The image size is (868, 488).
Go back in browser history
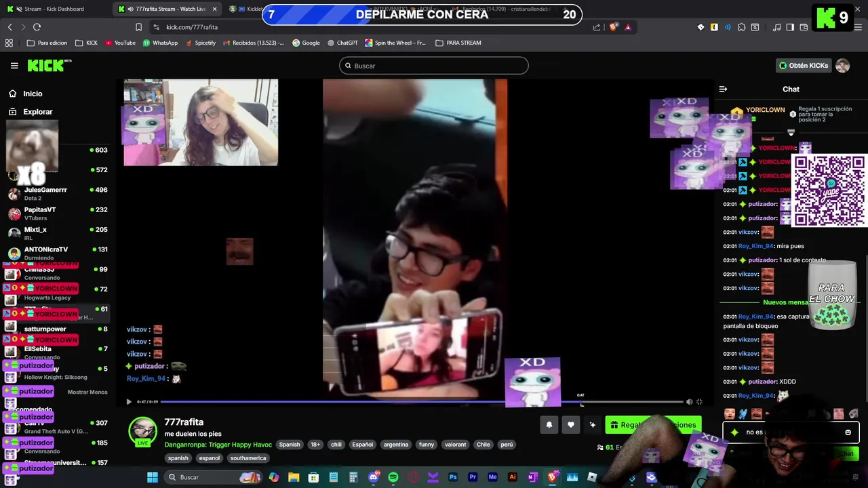click(9, 27)
